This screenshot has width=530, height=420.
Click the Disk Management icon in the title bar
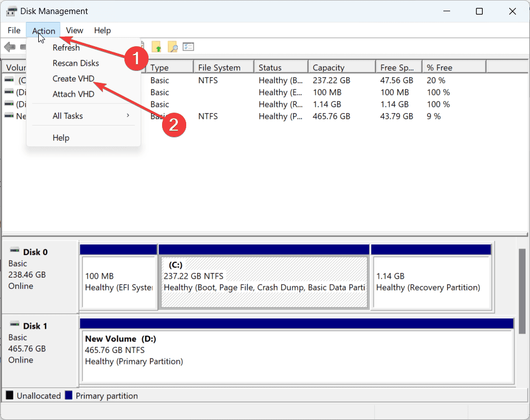coord(12,11)
